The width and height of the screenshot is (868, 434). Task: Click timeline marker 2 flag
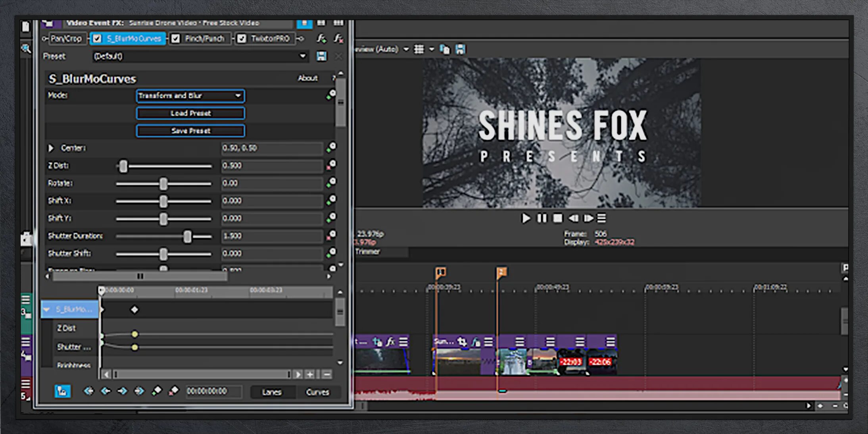coord(501,272)
